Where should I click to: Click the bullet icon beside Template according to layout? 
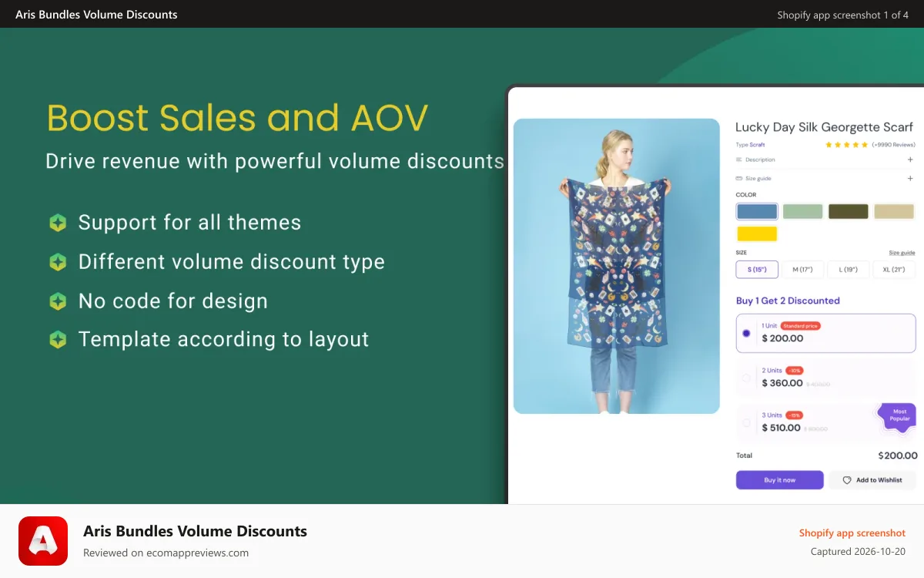58,339
